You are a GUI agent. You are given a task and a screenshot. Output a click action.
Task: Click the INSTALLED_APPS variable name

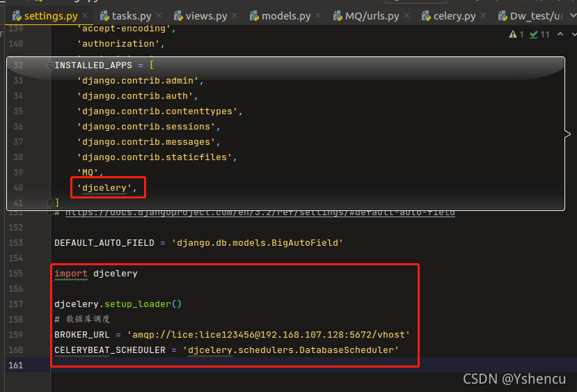(x=93, y=65)
